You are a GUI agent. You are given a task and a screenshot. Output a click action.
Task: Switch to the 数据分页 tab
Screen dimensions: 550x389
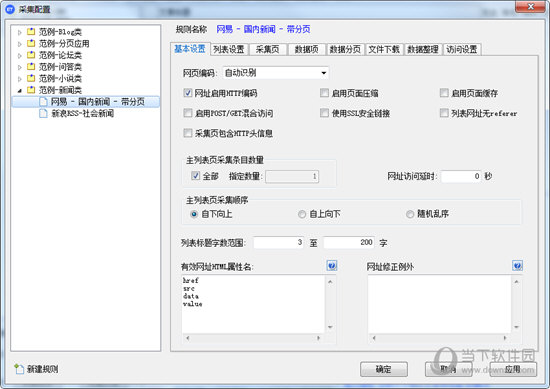coord(346,49)
